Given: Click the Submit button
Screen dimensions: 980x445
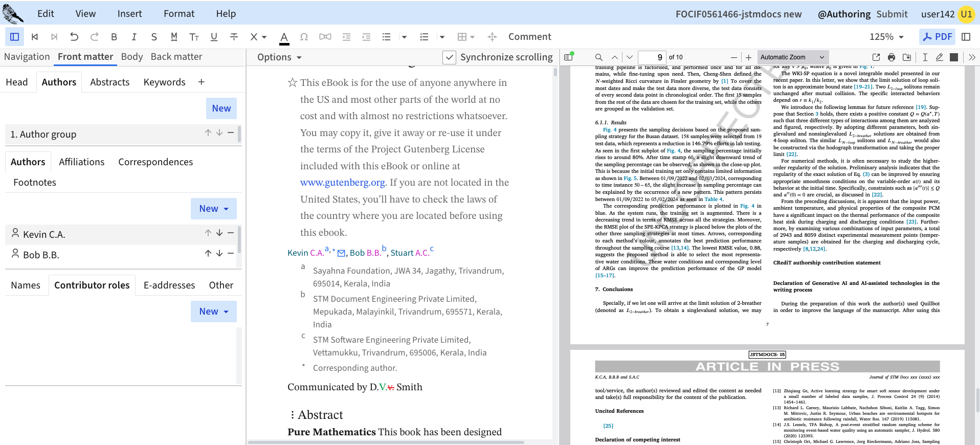Looking at the screenshot, I should pyautogui.click(x=892, y=14).
